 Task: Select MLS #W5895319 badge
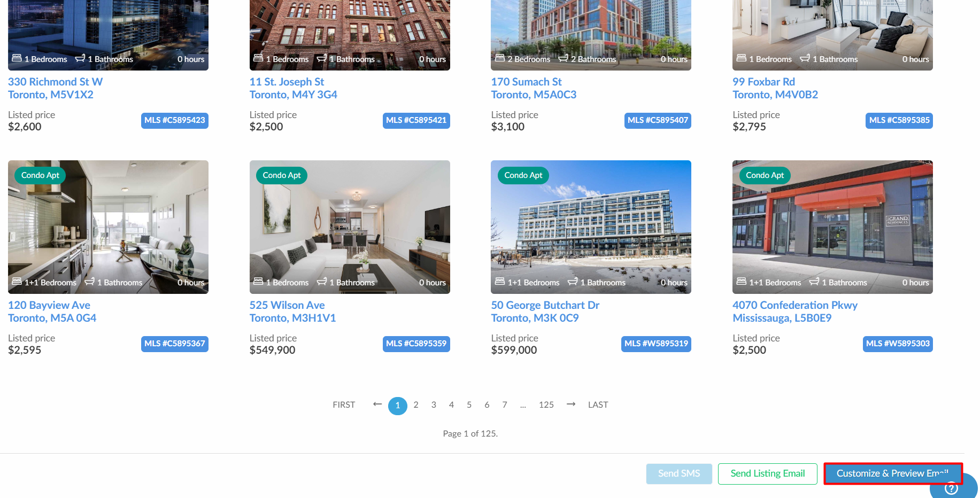tap(657, 344)
